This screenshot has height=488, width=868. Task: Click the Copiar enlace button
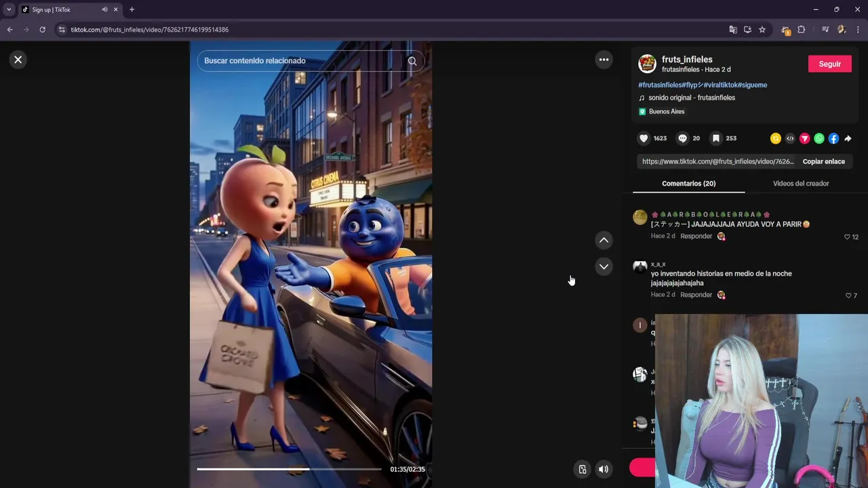tap(824, 161)
